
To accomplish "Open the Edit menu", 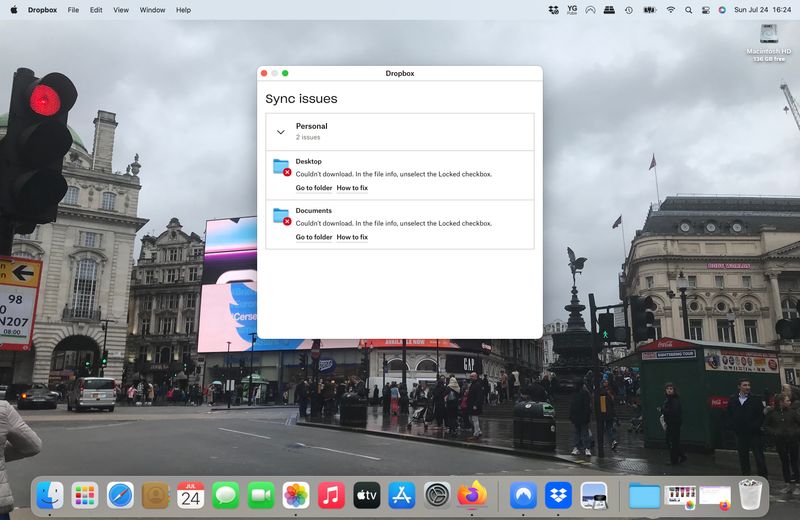I will [x=96, y=10].
